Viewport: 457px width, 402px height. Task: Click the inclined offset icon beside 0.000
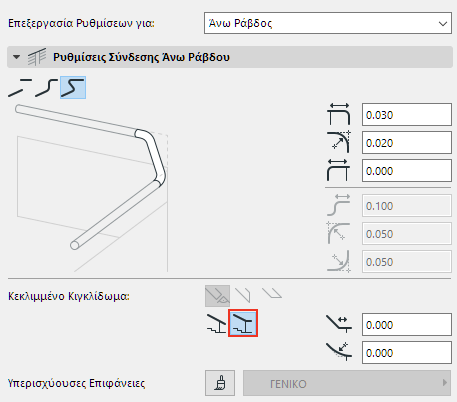(x=338, y=324)
